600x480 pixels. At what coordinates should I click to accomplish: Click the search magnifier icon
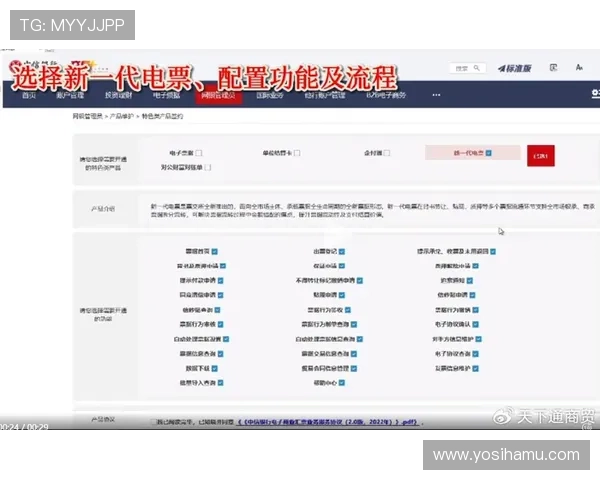coord(477,68)
